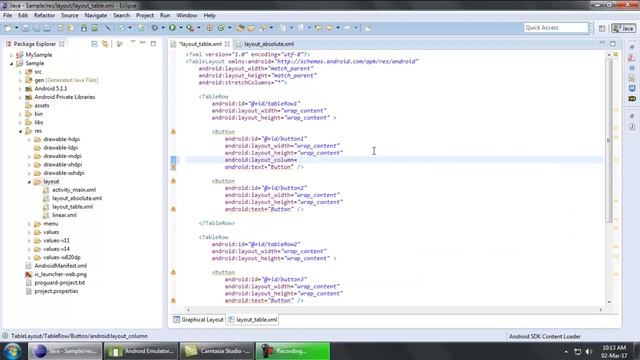Click the Search flashlight toolbar icon
Image resolution: width=640 pixels, height=360 pixels.
[x=263, y=28]
